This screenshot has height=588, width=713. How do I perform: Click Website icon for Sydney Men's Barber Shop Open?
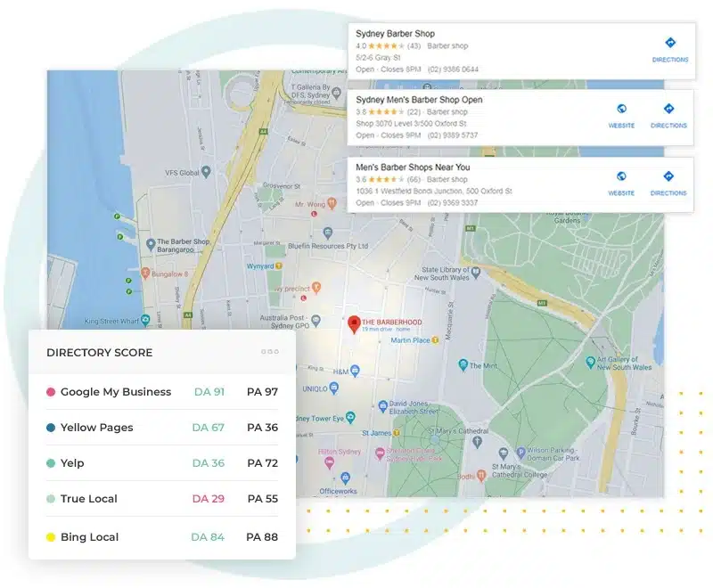(x=621, y=109)
